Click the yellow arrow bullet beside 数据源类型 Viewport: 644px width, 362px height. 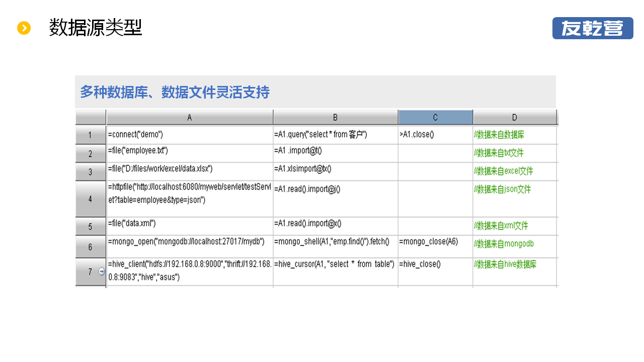point(24,28)
